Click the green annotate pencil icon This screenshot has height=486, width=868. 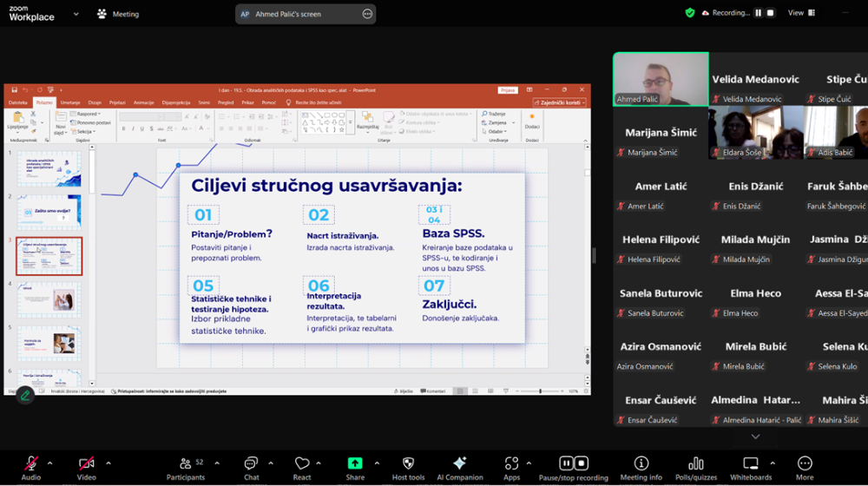pos(25,395)
